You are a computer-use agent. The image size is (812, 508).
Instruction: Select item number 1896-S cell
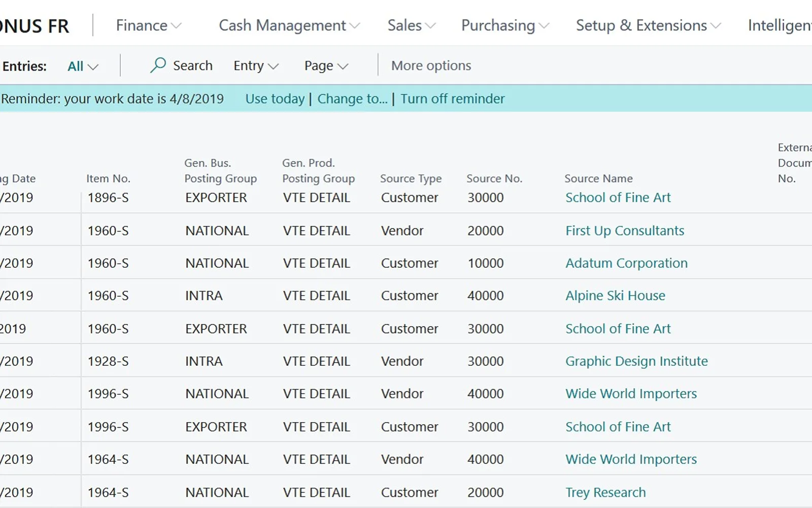coord(108,198)
